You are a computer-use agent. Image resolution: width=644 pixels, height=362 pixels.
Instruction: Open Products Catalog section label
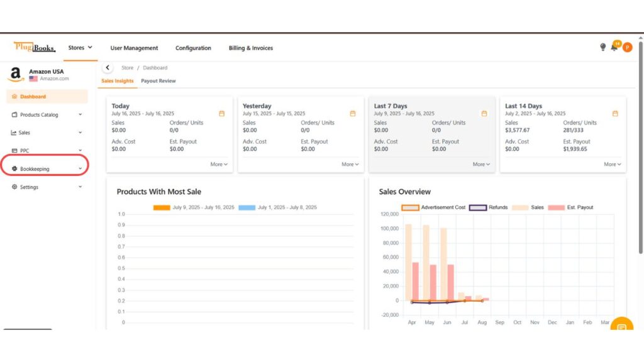tap(39, 114)
